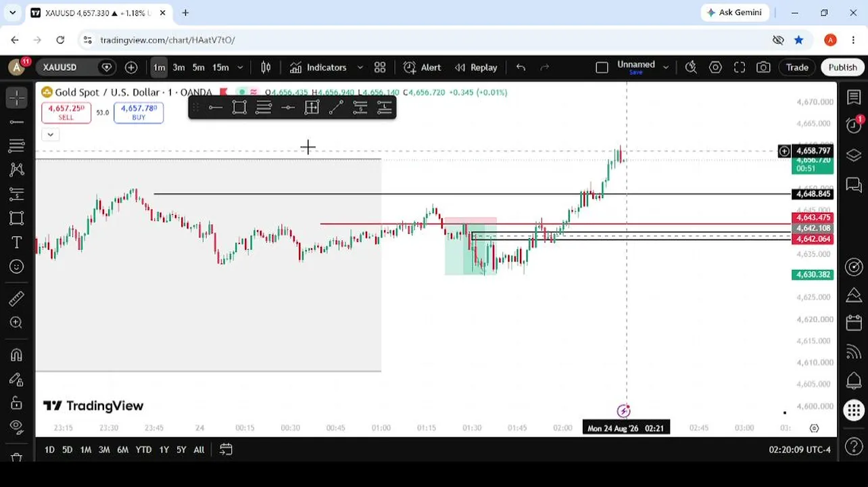Hide all drawings with eye icon

tap(17, 427)
